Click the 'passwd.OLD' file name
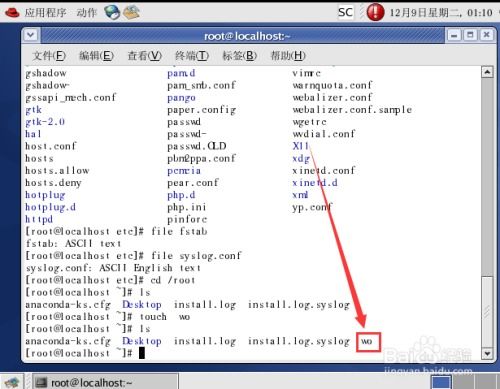Image resolution: width=500 pixels, height=389 pixels. pyautogui.click(x=197, y=146)
